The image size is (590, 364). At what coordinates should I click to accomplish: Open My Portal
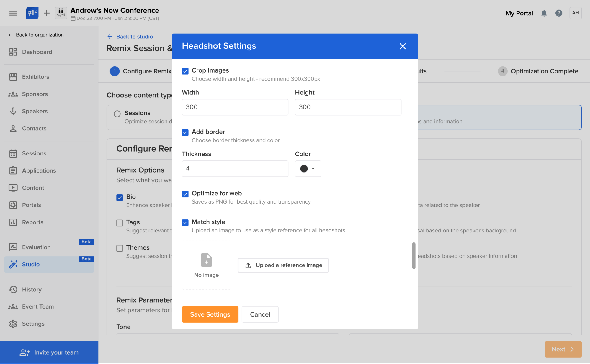click(519, 13)
